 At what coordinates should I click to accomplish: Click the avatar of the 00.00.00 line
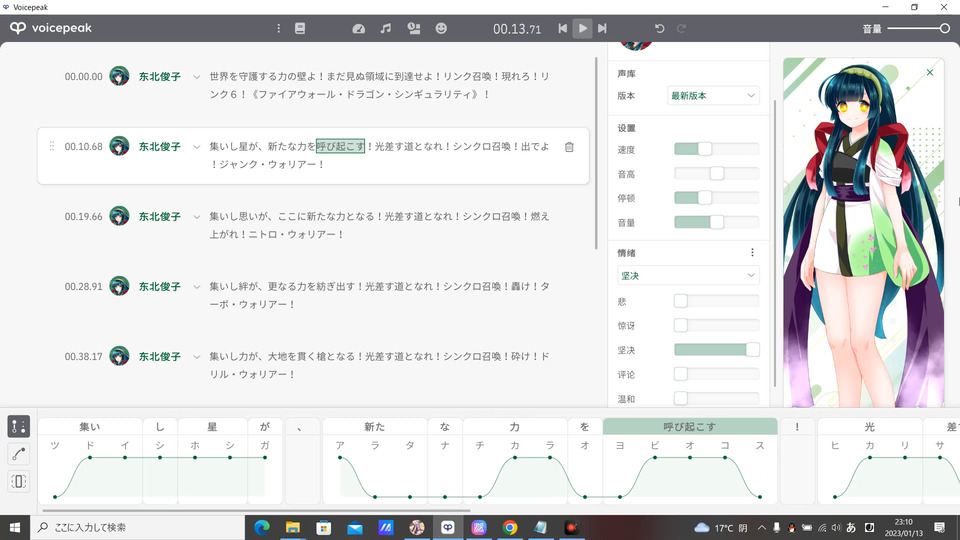click(x=119, y=77)
